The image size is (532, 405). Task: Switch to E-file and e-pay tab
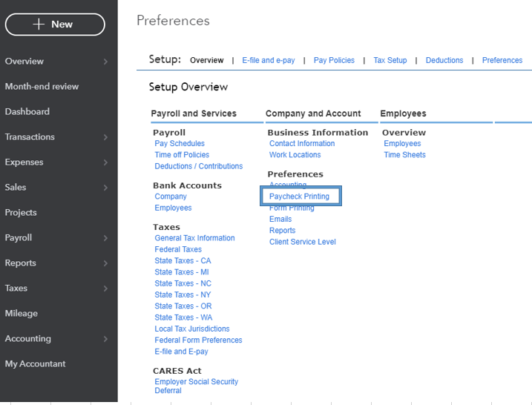[268, 61]
